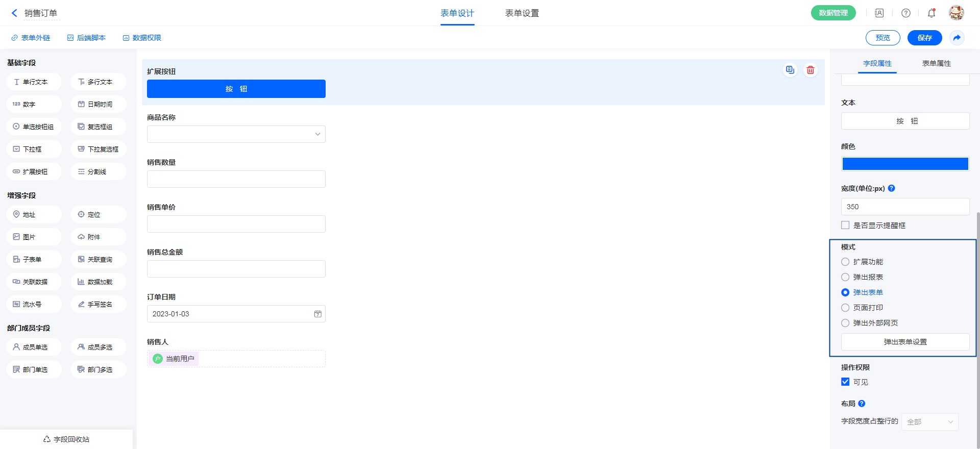Click the 弹出表单设置 button
This screenshot has width=980, height=449.
[905, 342]
